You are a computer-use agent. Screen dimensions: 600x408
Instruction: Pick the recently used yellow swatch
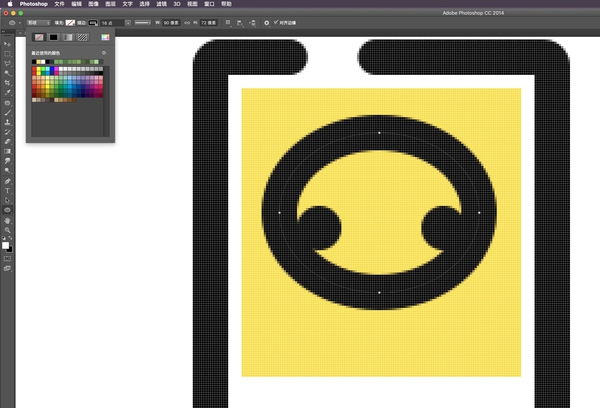coord(38,62)
